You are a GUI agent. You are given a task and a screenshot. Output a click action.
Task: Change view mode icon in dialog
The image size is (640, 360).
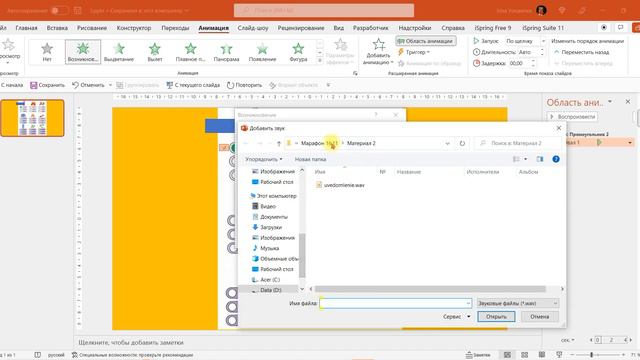516,159
